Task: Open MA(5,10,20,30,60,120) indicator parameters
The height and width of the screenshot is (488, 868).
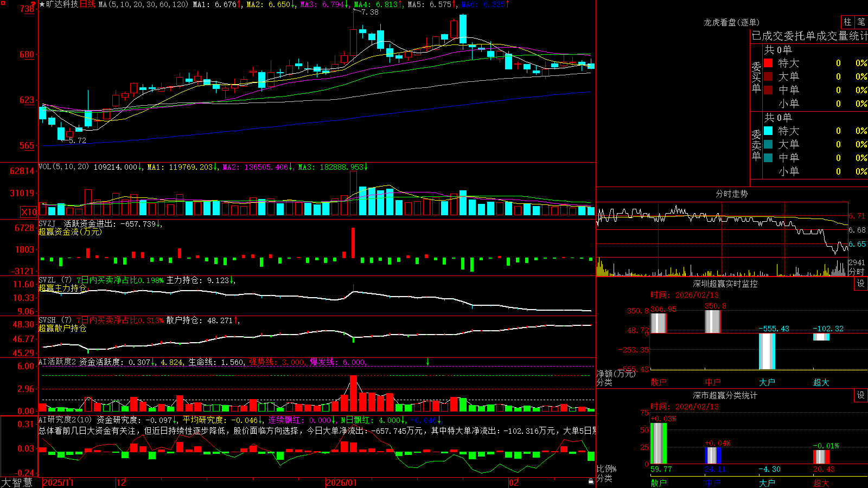Action: [x=143, y=4]
